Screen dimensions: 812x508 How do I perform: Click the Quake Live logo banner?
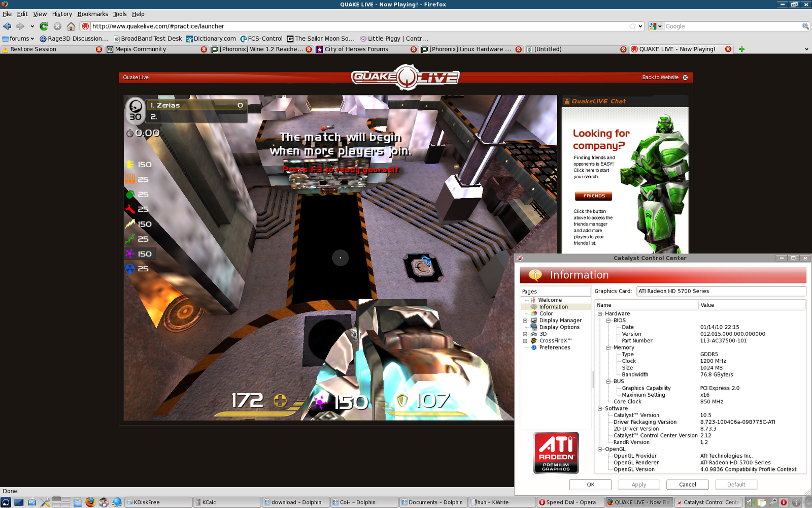tap(405, 77)
